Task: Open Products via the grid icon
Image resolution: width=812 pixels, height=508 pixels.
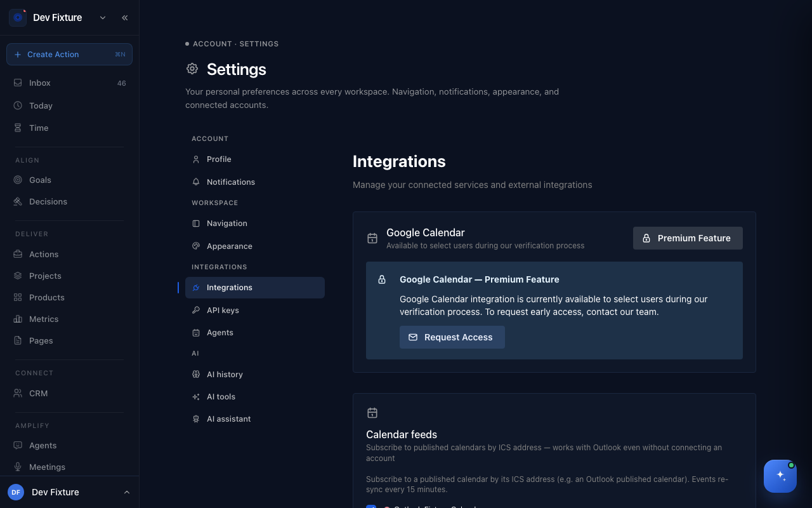Action: [18, 297]
